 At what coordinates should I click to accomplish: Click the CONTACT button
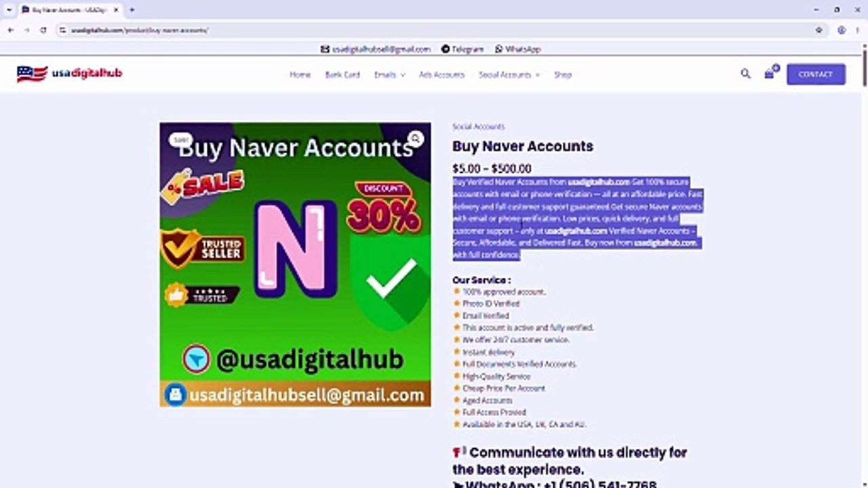click(x=816, y=75)
